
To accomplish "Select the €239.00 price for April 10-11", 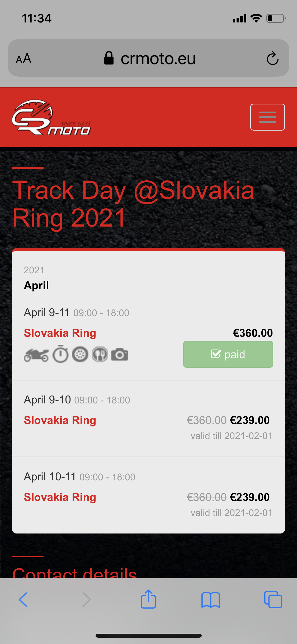I will tap(249, 497).
